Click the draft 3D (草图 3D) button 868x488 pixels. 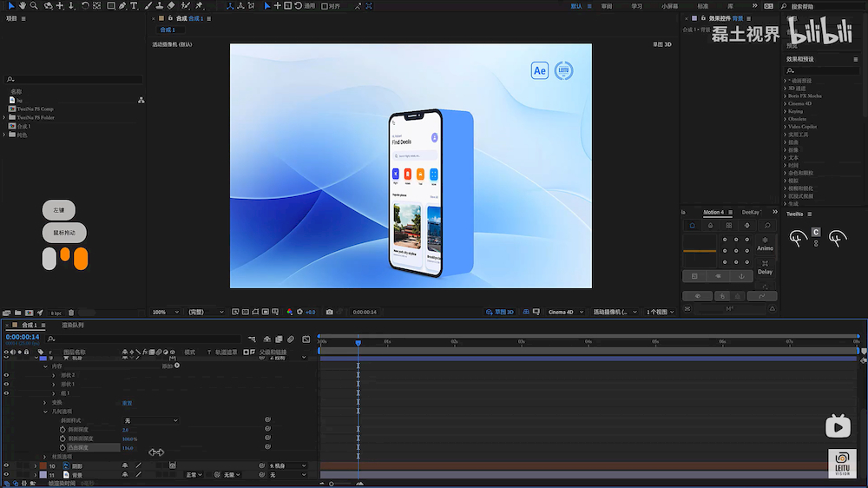(x=500, y=312)
